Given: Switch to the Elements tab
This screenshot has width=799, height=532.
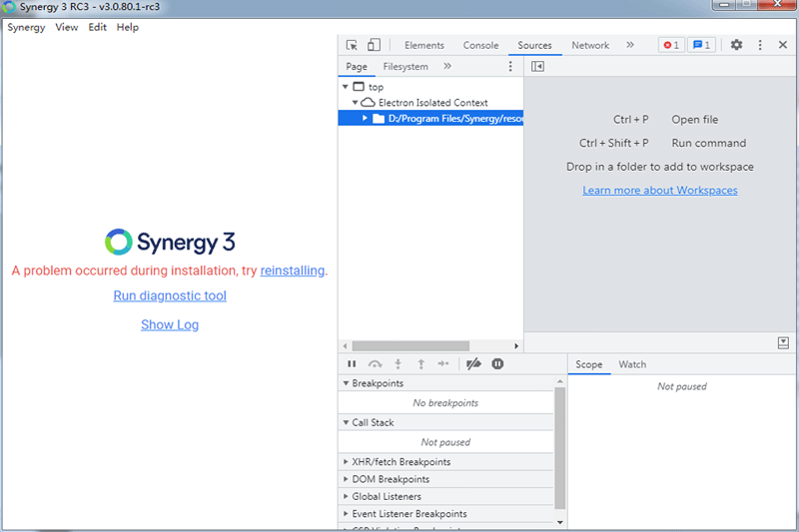Looking at the screenshot, I should 424,45.
